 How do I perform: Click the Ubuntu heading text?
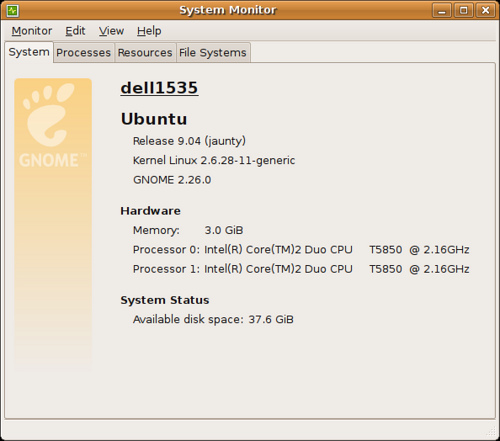tap(154, 119)
